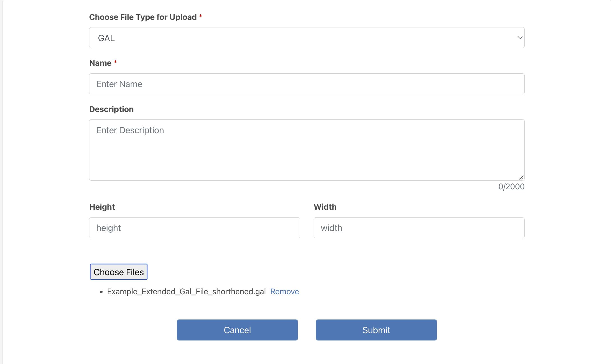
Task: Click the GAL value in file type selector
Action: pyautogui.click(x=107, y=38)
